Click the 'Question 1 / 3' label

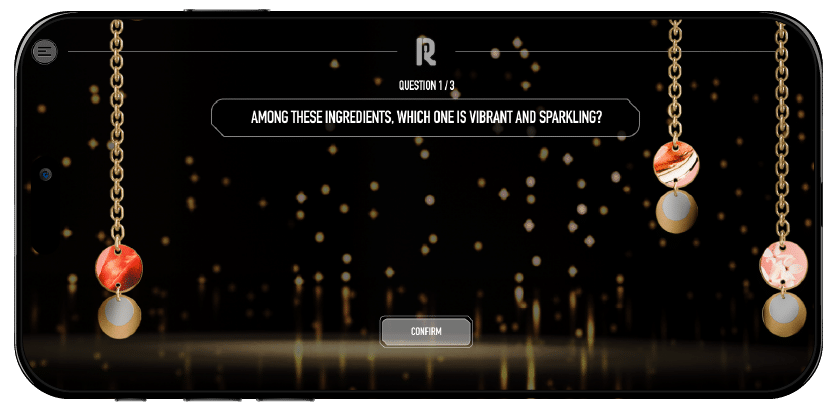426,86
